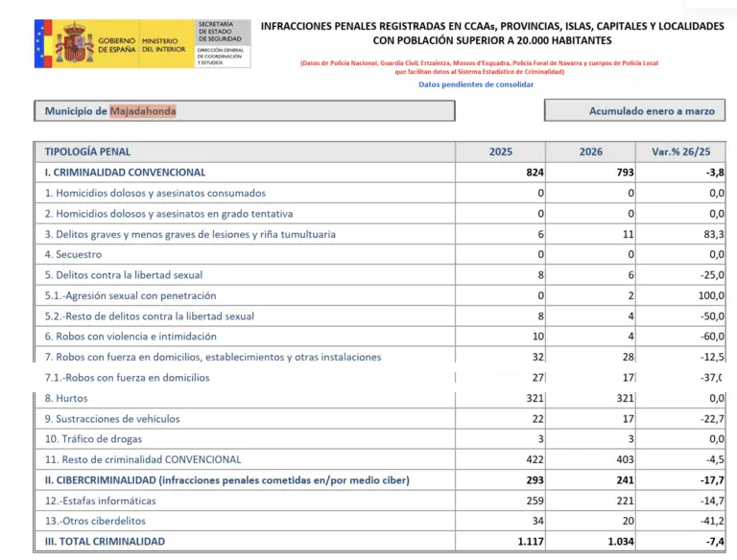Click the -4,5 variation value

tap(714, 459)
